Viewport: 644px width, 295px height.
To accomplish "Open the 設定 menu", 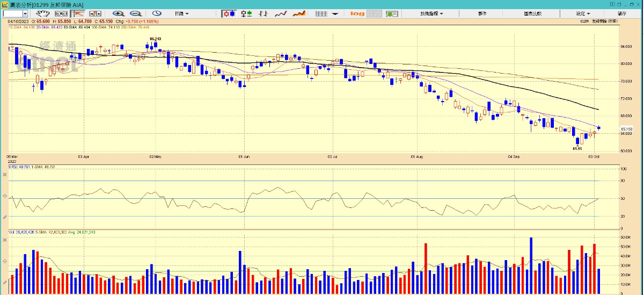I will coord(583,13).
